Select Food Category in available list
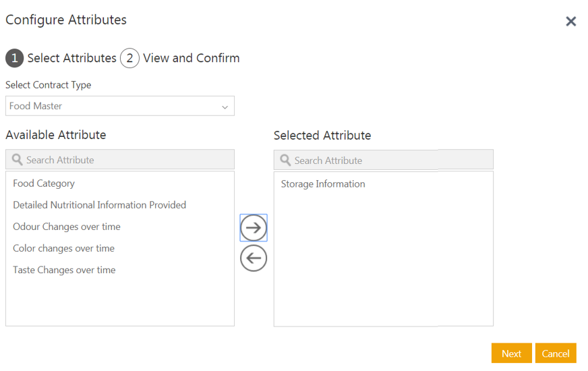 [44, 183]
